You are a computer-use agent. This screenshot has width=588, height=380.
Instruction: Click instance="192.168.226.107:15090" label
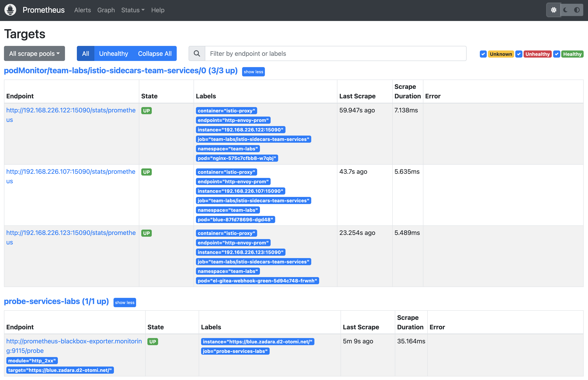(x=240, y=191)
